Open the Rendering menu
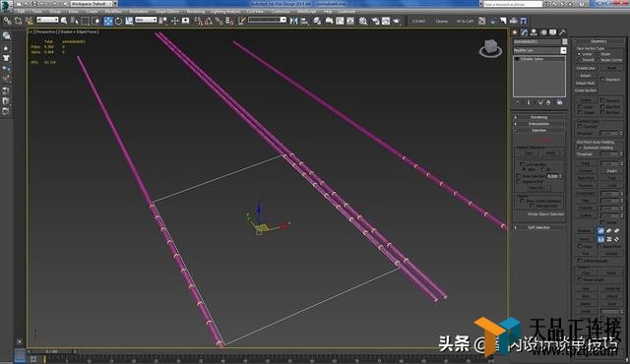 click(196, 12)
